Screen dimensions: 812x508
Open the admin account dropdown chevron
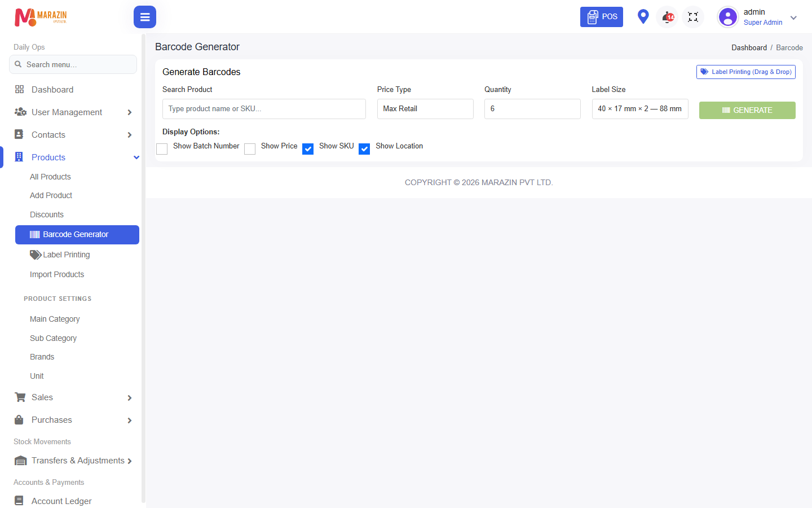(x=793, y=17)
